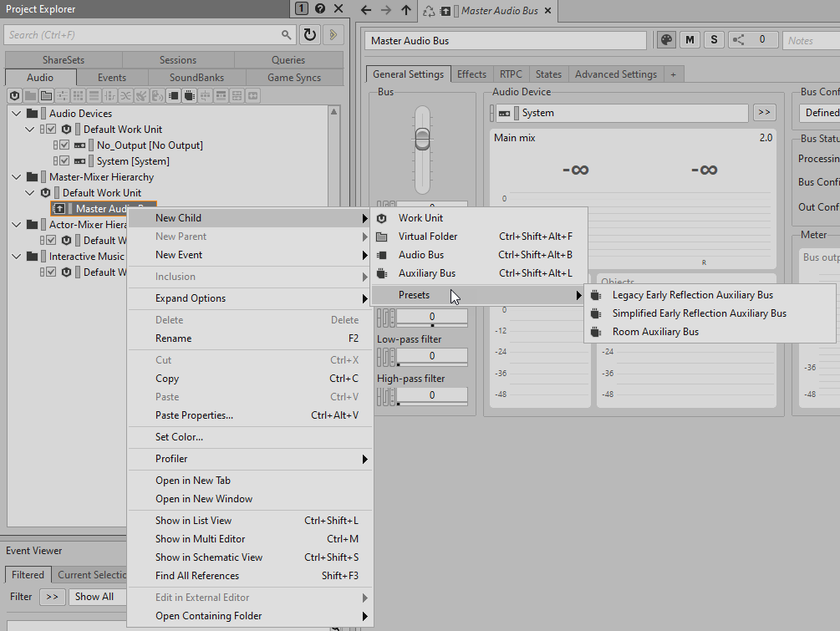Navigate back with the left arrow
Viewport: 840px width, 631px height.
[365, 10]
